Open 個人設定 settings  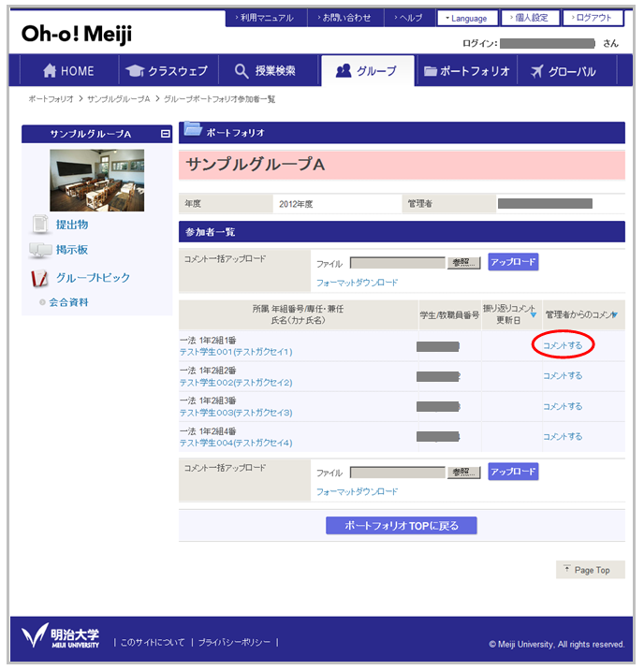pyautogui.click(x=530, y=18)
